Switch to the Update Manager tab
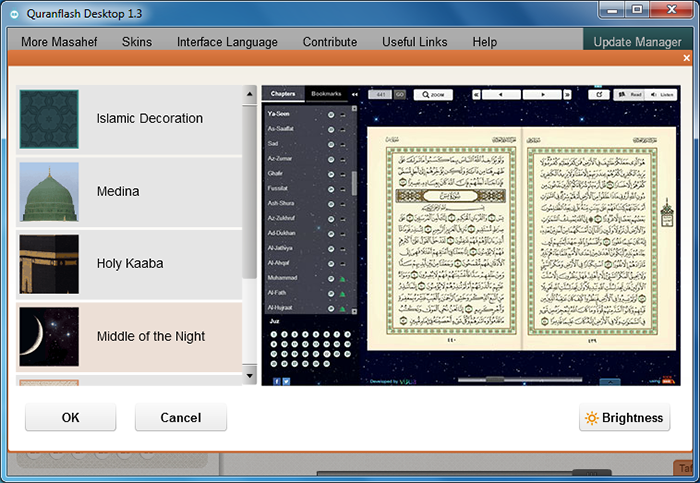This screenshot has height=483, width=700. [x=639, y=42]
